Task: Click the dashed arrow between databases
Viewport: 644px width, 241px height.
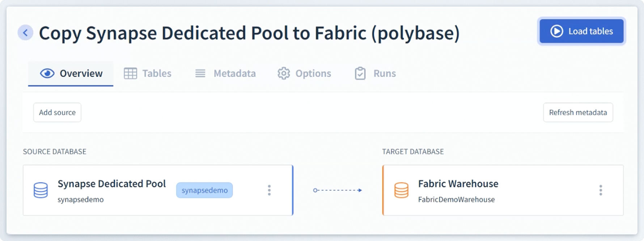Action: coord(337,190)
